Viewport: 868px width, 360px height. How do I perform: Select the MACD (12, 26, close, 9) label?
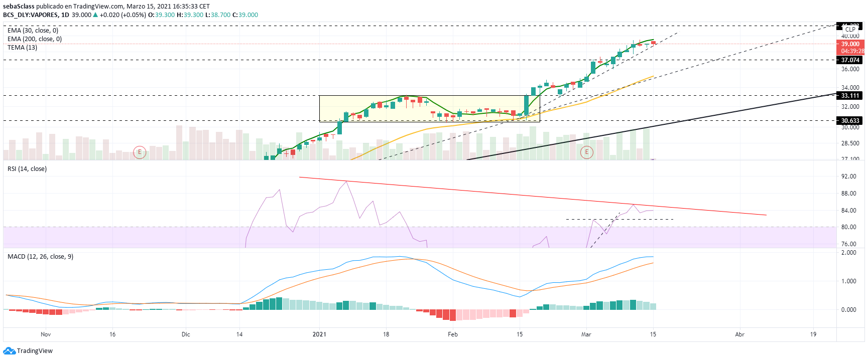[x=40, y=257]
